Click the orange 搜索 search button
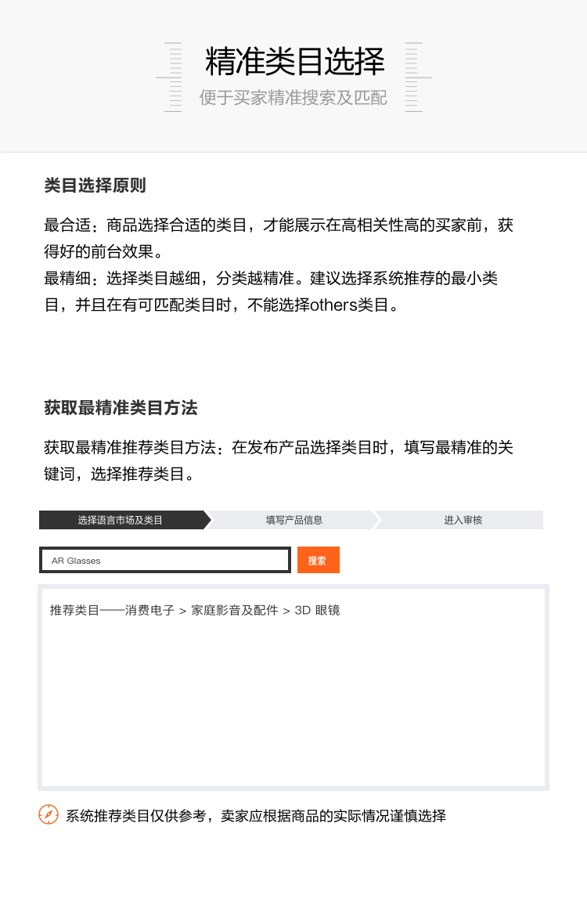This screenshot has height=924, width=587. [x=318, y=560]
